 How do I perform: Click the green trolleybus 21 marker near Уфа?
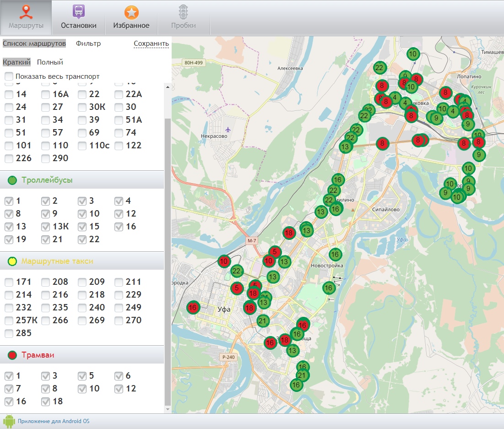click(x=262, y=320)
